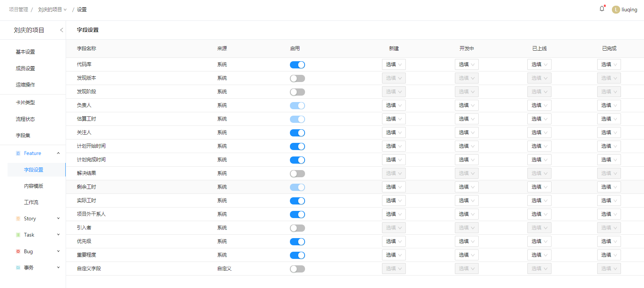
Task: Click the Task card type icon
Action: tap(18, 235)
